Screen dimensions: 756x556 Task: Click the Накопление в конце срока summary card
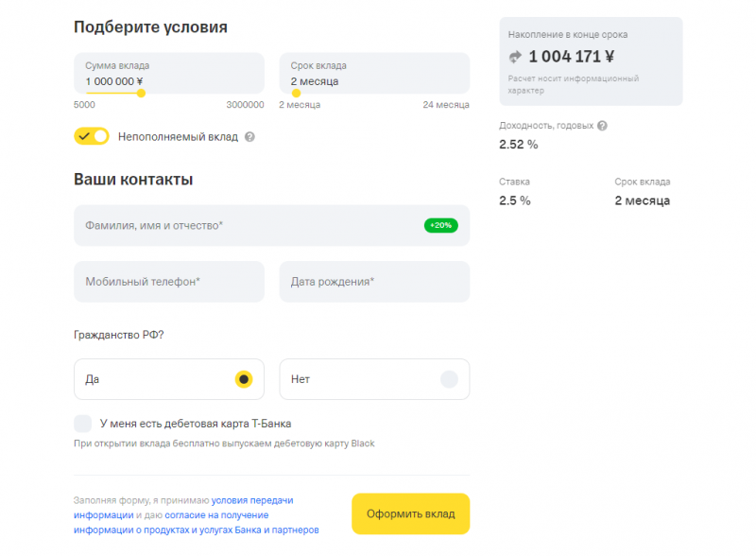[591, 61]
